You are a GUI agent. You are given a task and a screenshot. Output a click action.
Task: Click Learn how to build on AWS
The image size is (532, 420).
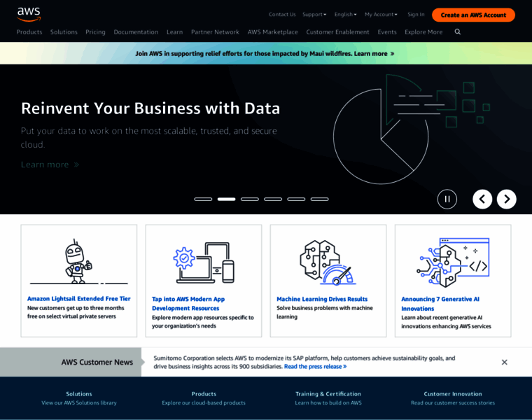tap(328, 403)
